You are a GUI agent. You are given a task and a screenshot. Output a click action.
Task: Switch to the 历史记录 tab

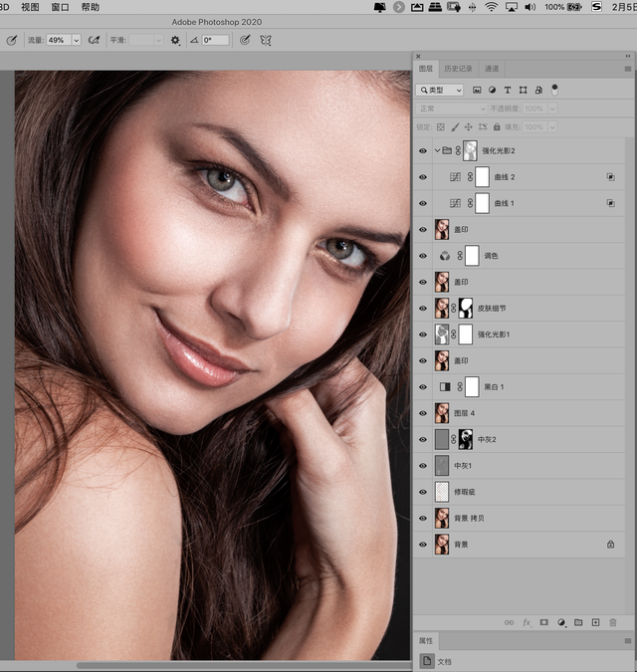point(459,69)
